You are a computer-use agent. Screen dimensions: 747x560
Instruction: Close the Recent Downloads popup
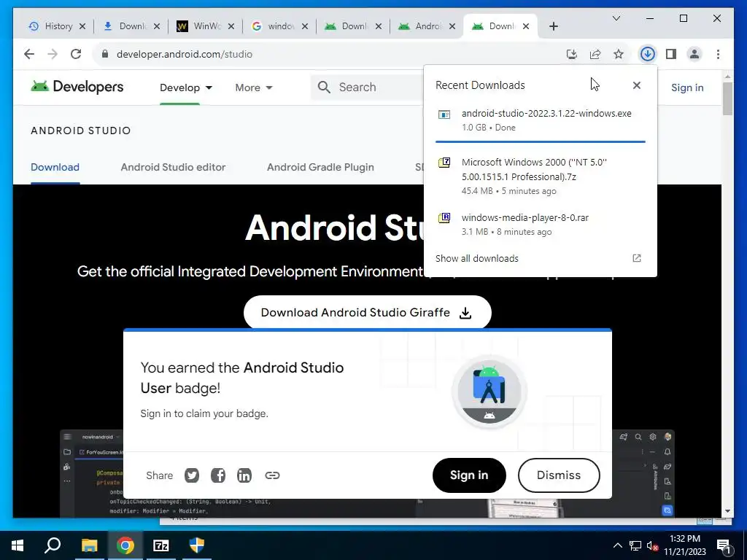coord(636,85)
